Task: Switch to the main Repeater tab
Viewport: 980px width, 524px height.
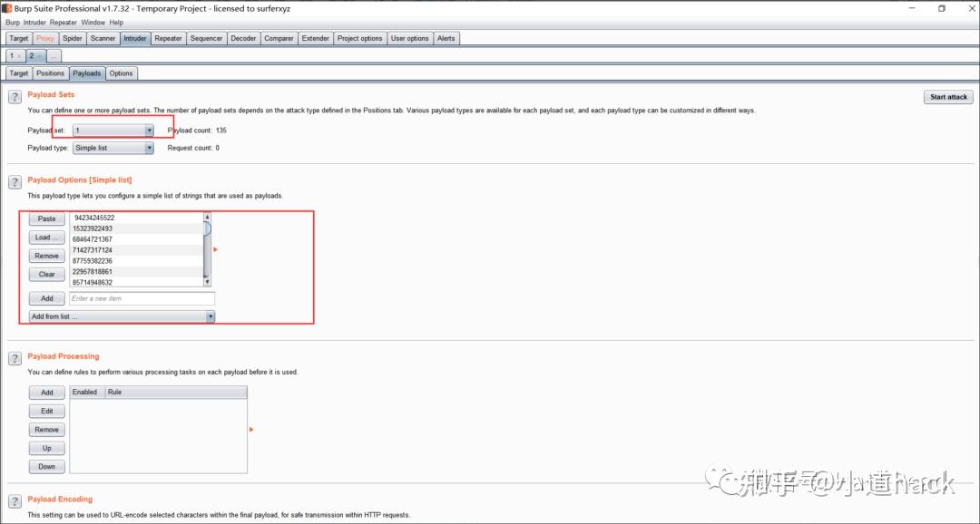Action: coord(168,39)
